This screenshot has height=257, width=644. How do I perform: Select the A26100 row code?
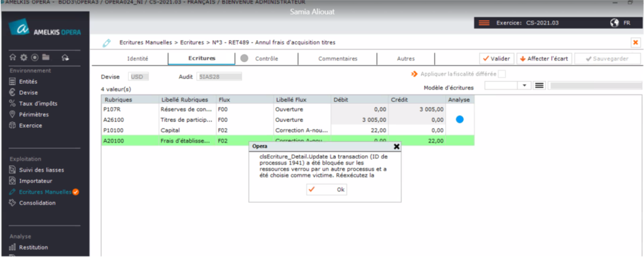(x=113, y=120)
